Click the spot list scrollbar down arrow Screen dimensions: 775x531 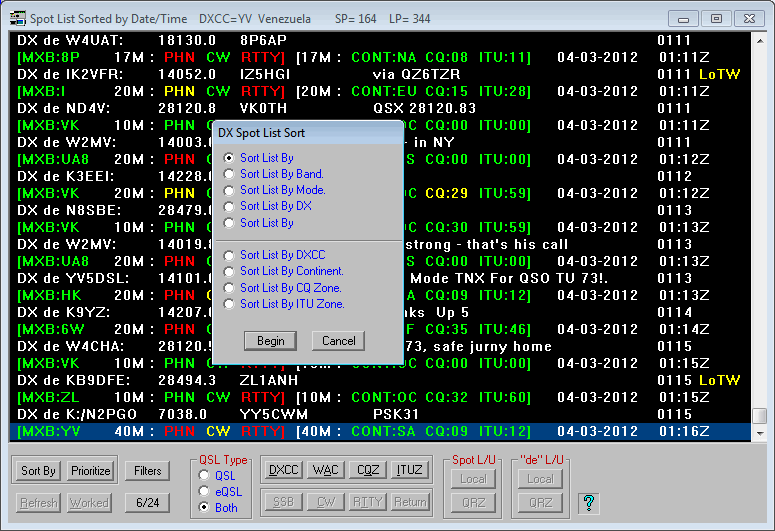760,435
